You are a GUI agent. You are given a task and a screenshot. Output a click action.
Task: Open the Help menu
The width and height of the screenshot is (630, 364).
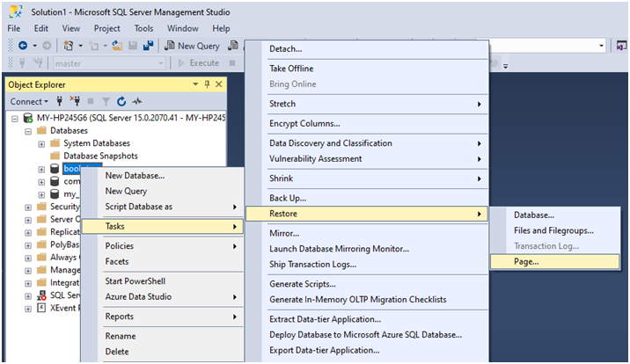point(221,28)
